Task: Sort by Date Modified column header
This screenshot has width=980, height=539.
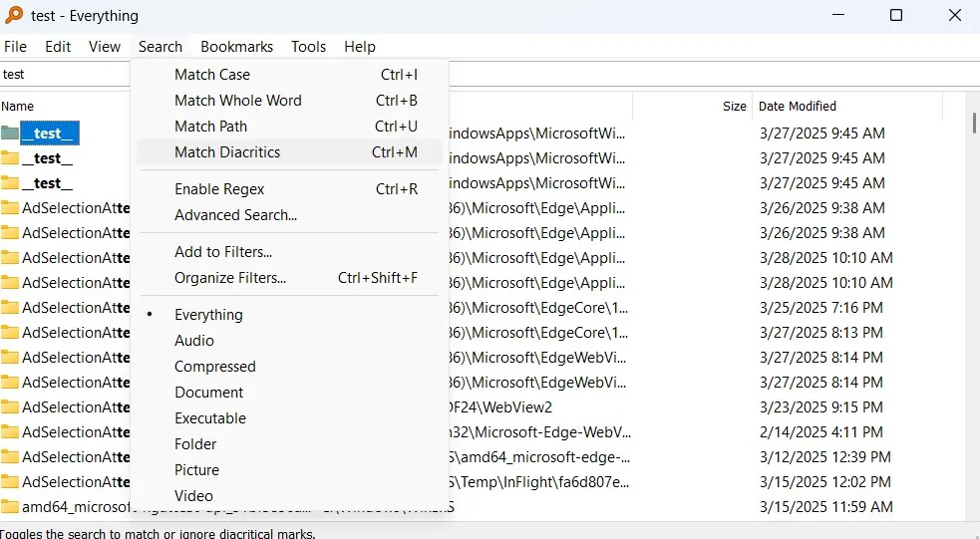Action: [x=798, y=107]
